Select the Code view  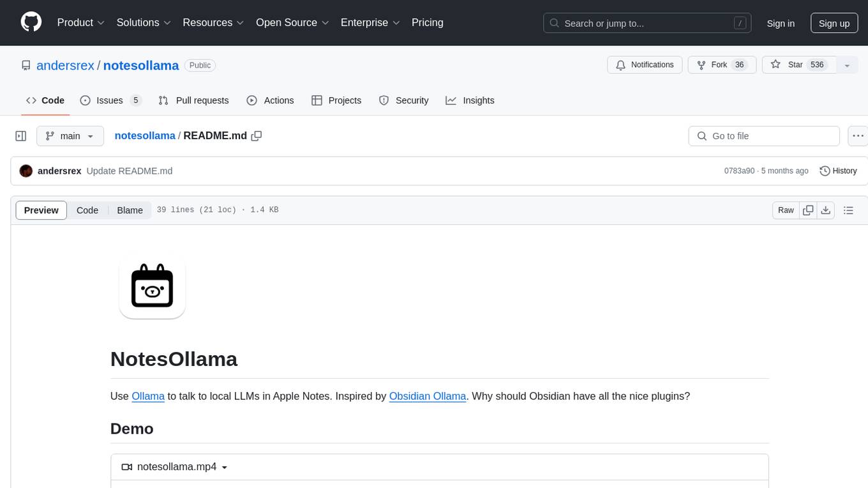(x=87, y=210)
